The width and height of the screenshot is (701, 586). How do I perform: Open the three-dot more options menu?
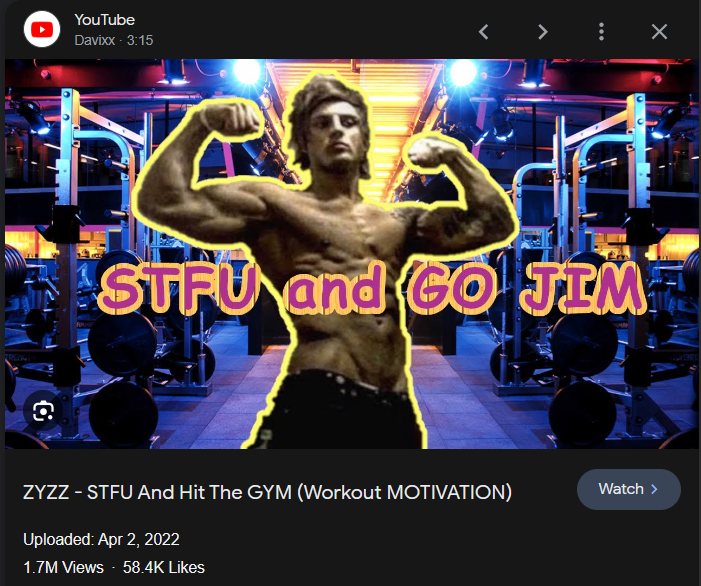(x=601, y=32)
